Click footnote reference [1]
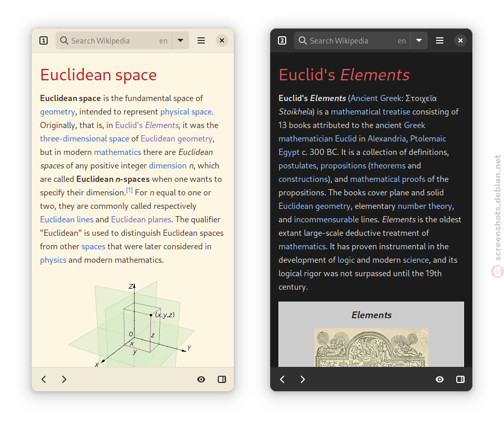 (129, 191)
